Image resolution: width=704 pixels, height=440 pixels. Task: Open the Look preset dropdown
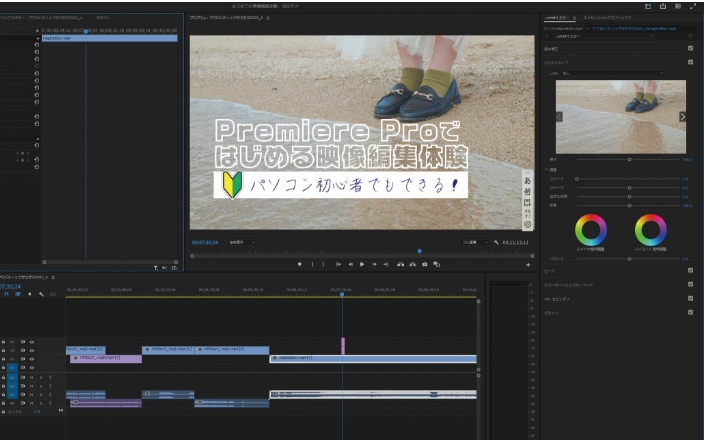[614, 73]
